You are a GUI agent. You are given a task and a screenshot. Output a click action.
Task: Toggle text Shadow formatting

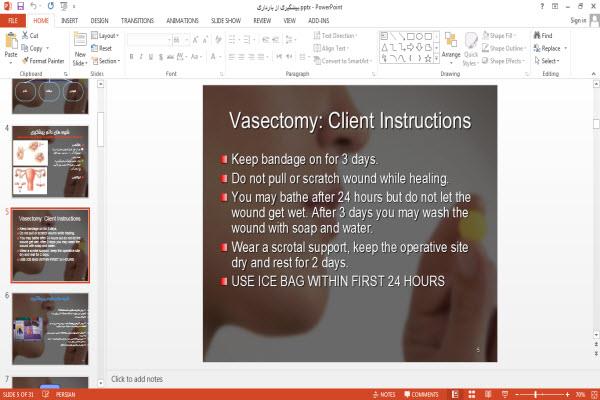161,57
